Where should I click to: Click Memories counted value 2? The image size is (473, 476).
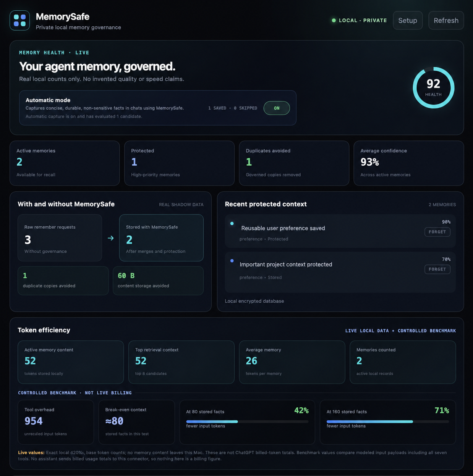coord(359,361)
